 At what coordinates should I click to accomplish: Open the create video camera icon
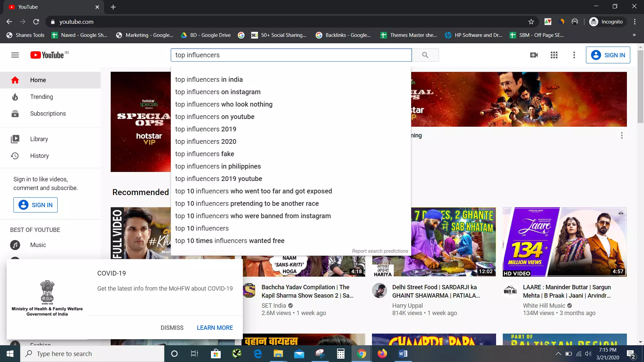coord(534,55)
